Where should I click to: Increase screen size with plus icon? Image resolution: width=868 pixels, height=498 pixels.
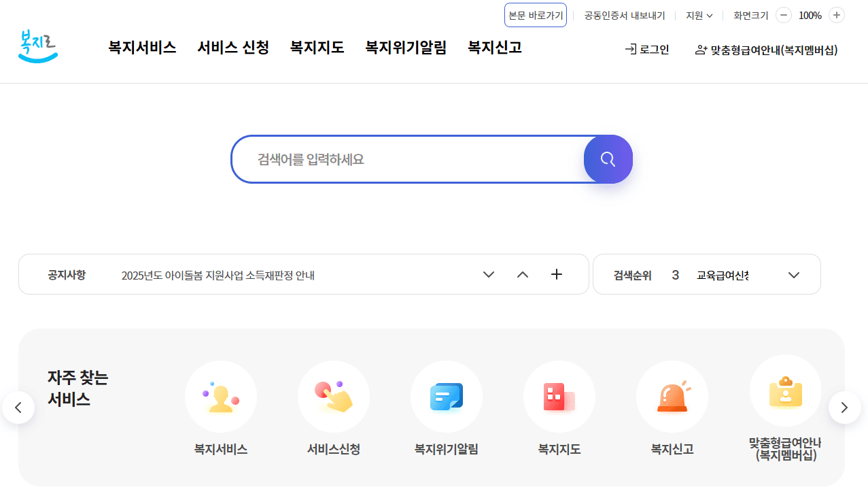(x=837, y=15)
